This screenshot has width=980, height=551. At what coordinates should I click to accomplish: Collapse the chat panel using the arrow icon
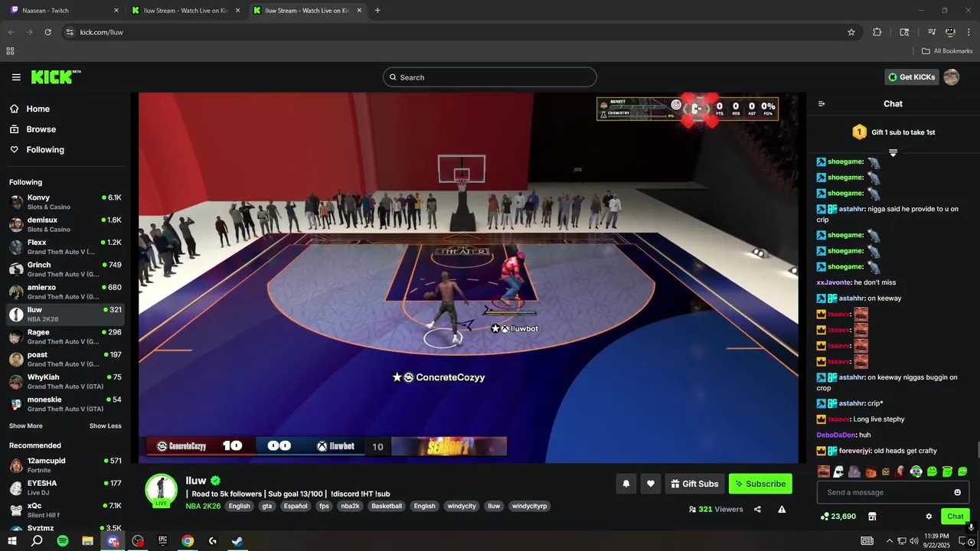click(822, 104)
